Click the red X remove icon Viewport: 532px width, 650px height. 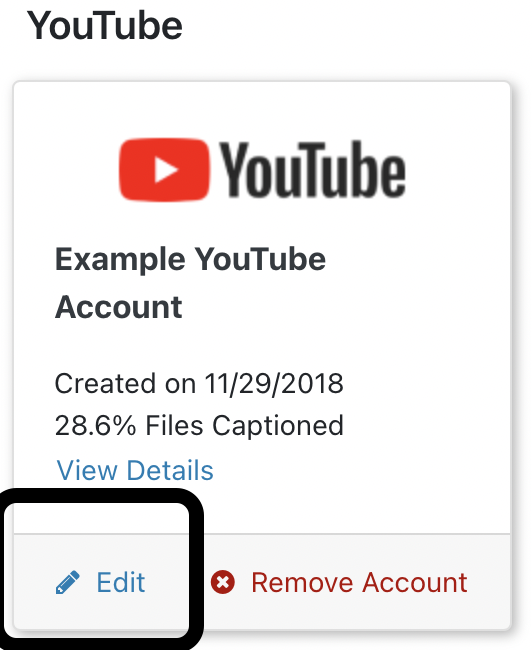(223, 582)
